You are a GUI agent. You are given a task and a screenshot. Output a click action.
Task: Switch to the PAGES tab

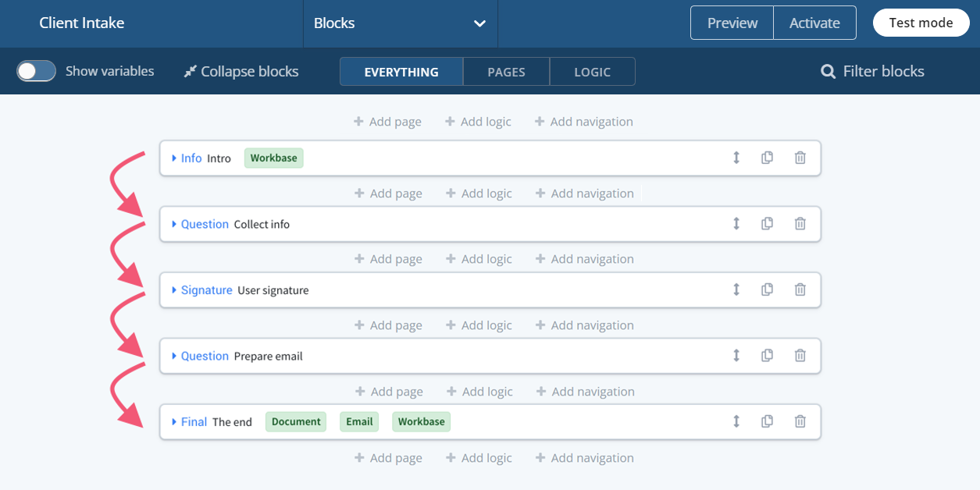506,71
